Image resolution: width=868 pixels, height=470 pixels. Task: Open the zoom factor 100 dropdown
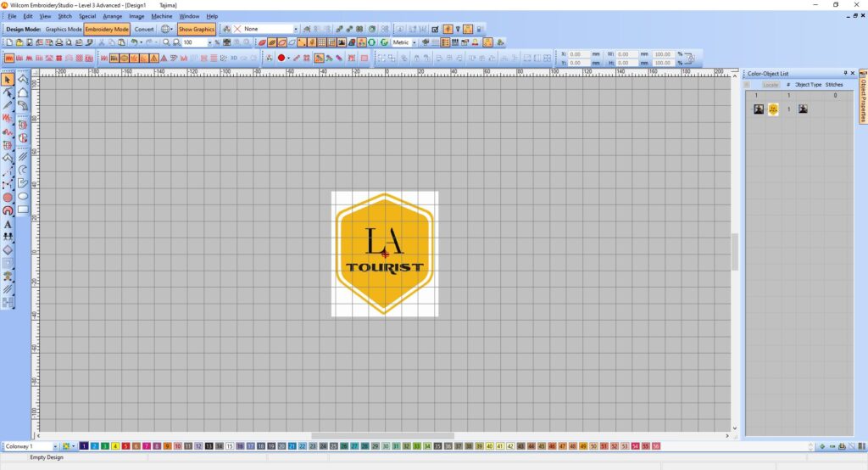click(x=209, y=42)
